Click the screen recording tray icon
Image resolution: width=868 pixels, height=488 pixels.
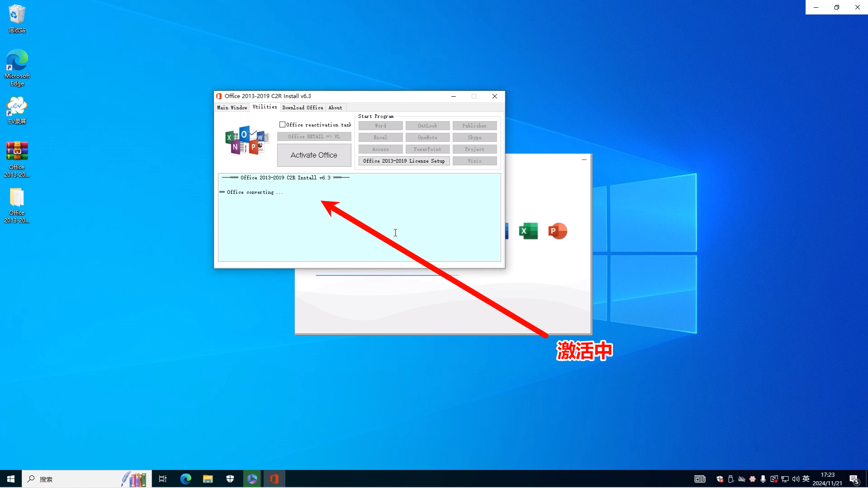774,479
